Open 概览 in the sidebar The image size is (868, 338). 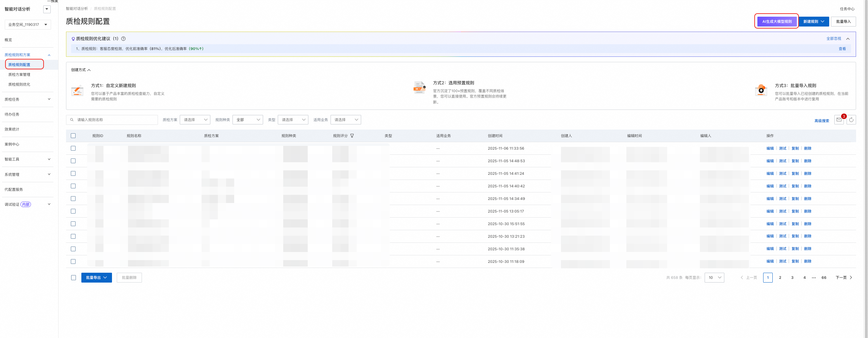(8, 40)
